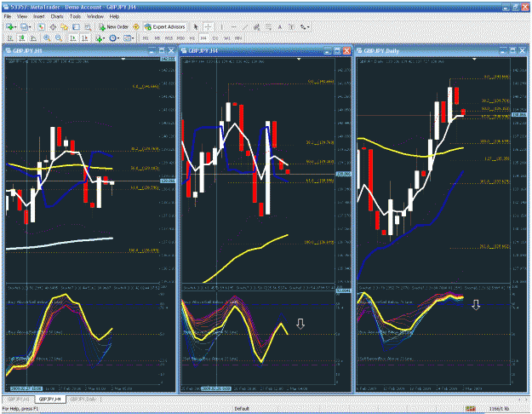Open the Strategy Tester icon
The width and height of the screenshot is (532, 414).
tap(88, 26)
